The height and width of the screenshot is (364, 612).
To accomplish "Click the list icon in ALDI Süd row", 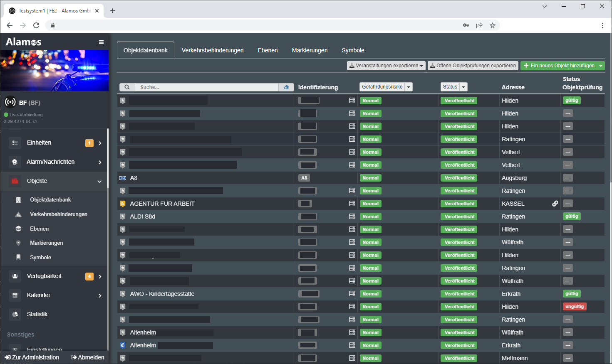I will click(x=352, y=216).
